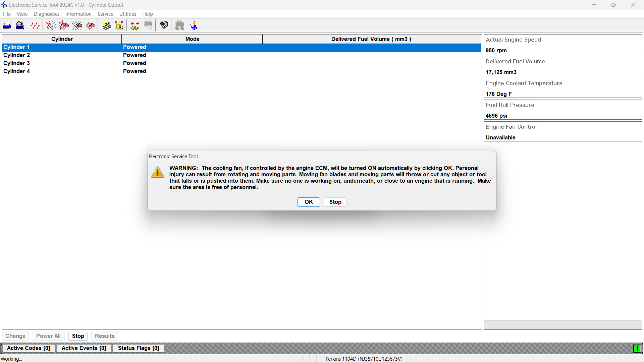Select the Cylinder 3 row
The image size is (644, 362).
pos(241,63)
